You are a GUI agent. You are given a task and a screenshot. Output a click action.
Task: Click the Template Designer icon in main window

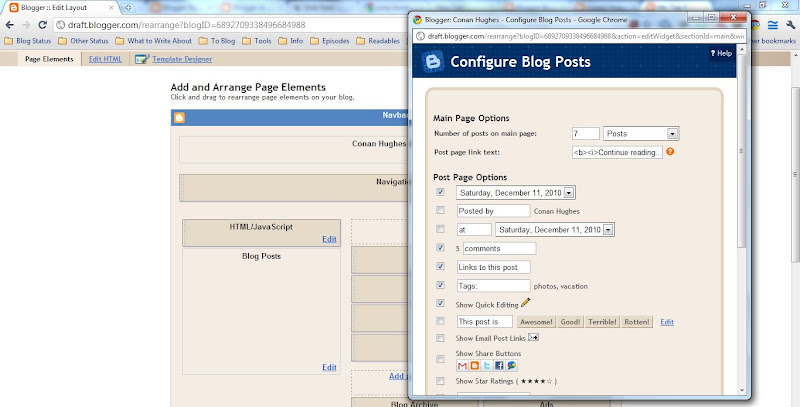coord(142,59)
